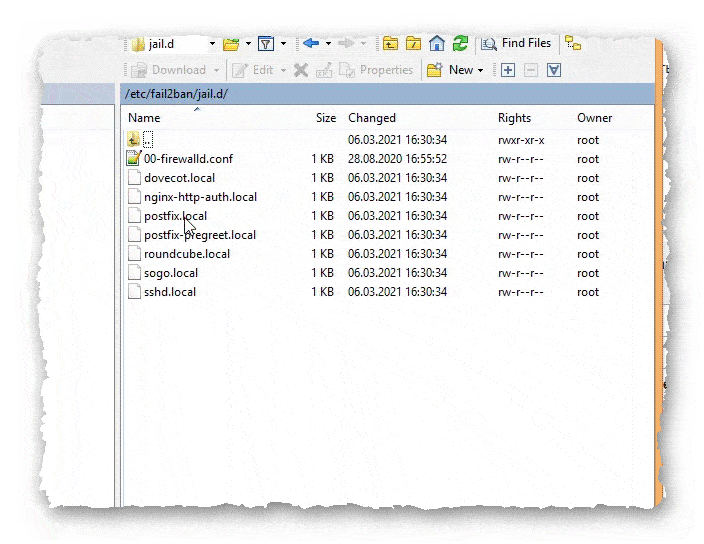Sort by Name column header

point(144,118)
